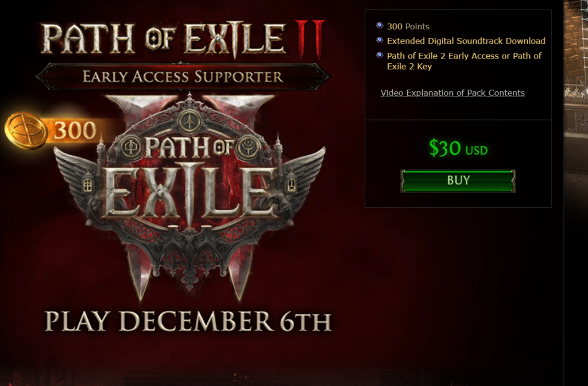This screenshot has height=386, width=588.
Task: Open the Video Explanation of Pack Contents link
Action: [x=452, y=93]
